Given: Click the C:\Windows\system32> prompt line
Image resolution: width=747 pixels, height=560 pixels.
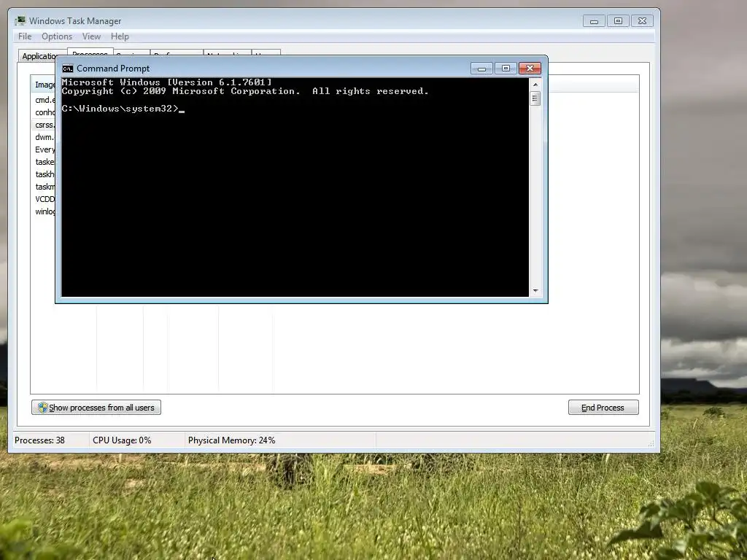Looking at the screenshot, I should point(123,109).
